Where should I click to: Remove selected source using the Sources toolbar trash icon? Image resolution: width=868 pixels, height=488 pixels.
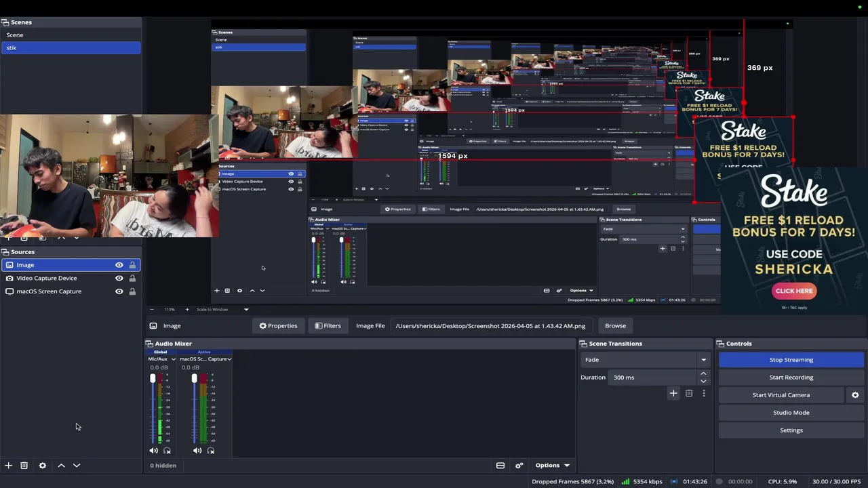click(x=24, y=466)
